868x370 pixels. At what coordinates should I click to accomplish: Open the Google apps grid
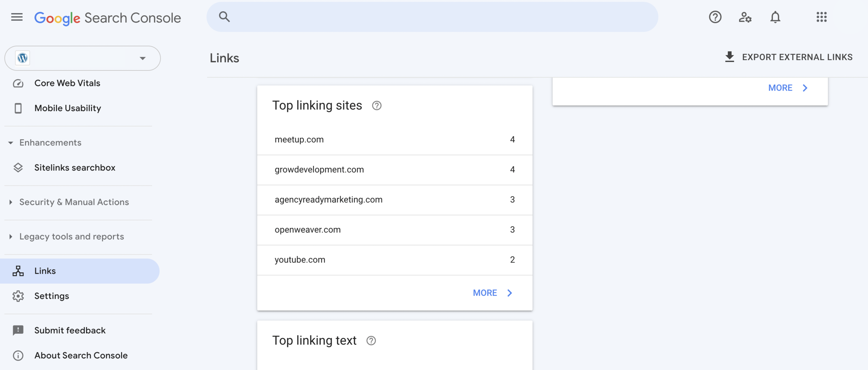(x=821, y=17)
